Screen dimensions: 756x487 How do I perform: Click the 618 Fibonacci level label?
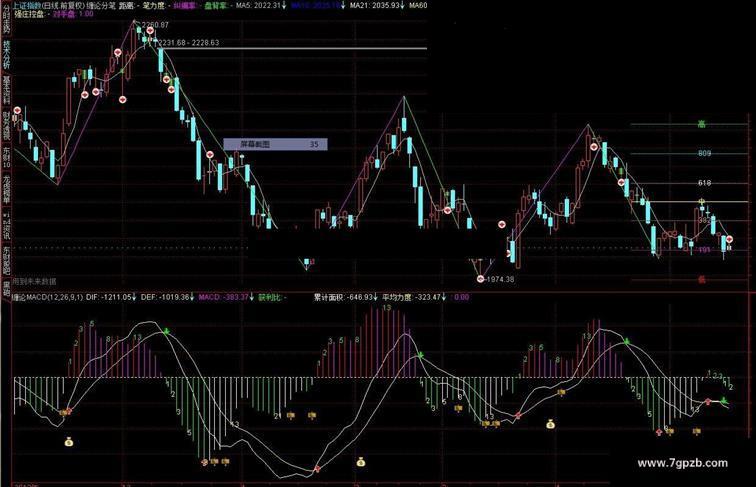704,183
